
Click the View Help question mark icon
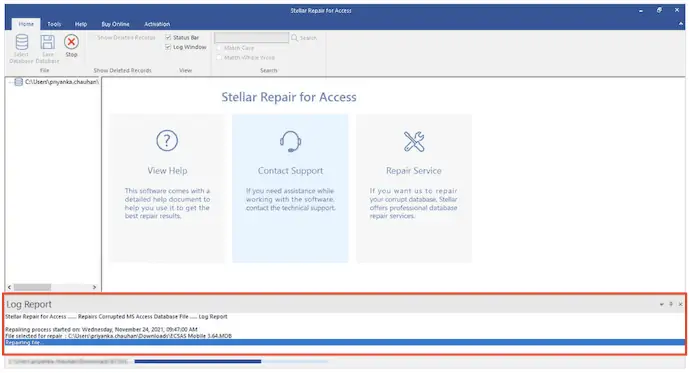point(167,141)
